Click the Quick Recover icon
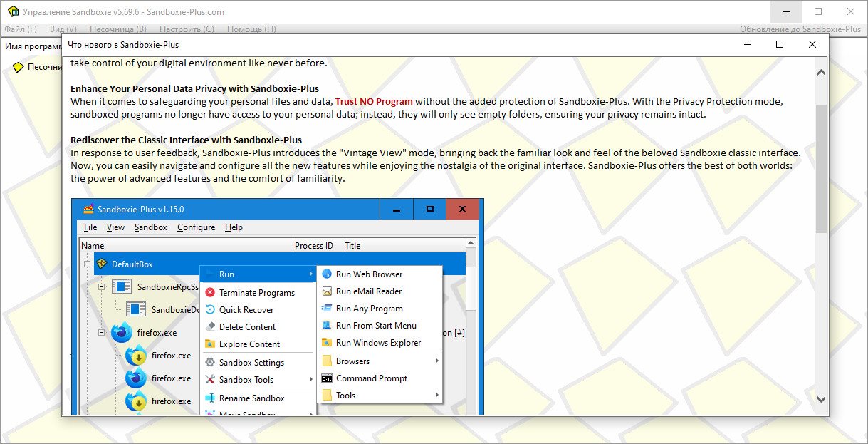The image size is (868, 444). 210,309
